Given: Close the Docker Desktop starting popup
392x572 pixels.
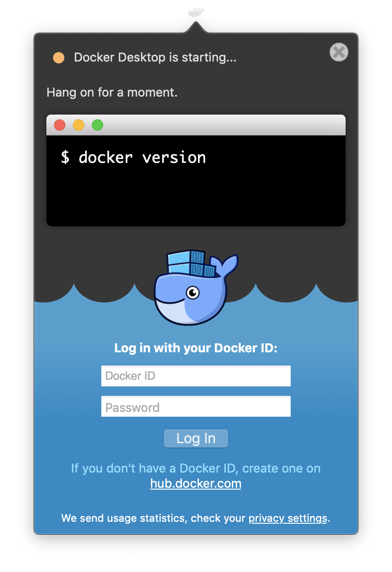Looking at the screenshot, I should click(x=339, y=52).
